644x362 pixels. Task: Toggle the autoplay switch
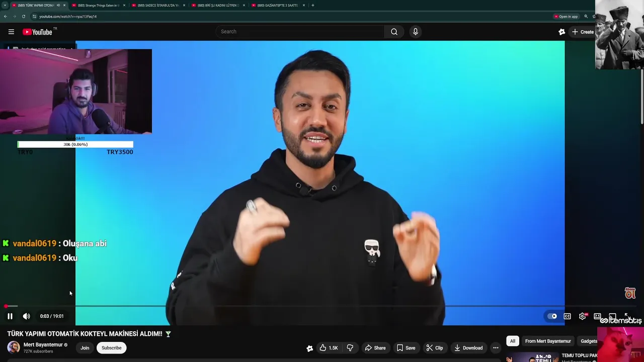pyautogui.click(x=552, y=316)
